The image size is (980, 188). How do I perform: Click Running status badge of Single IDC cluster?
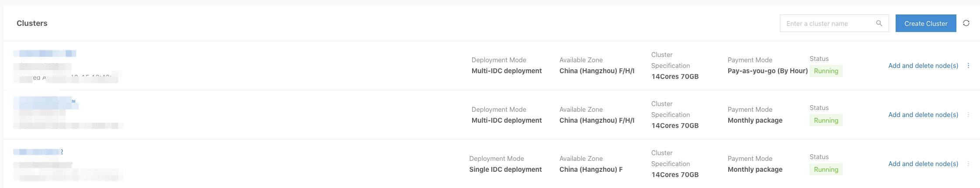pos(826,170)
